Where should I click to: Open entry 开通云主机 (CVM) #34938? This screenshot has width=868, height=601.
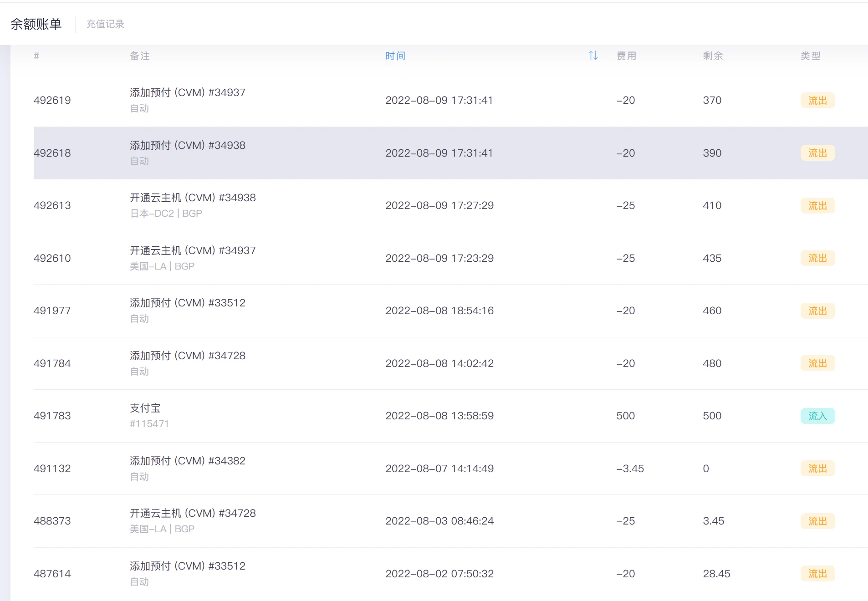[193, 198]
